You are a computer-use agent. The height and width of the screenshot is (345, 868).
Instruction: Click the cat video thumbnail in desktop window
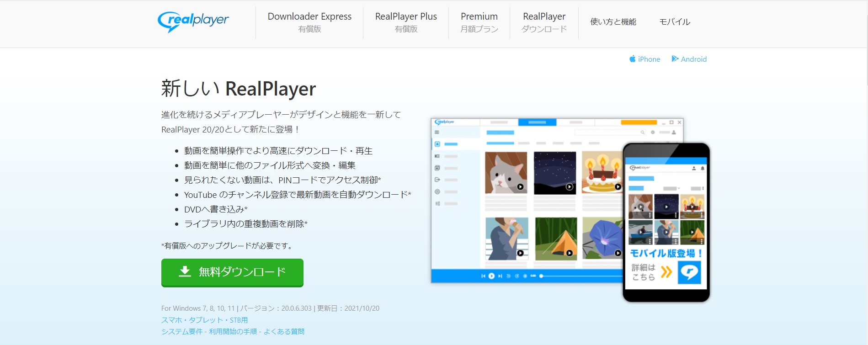point(506,173)
